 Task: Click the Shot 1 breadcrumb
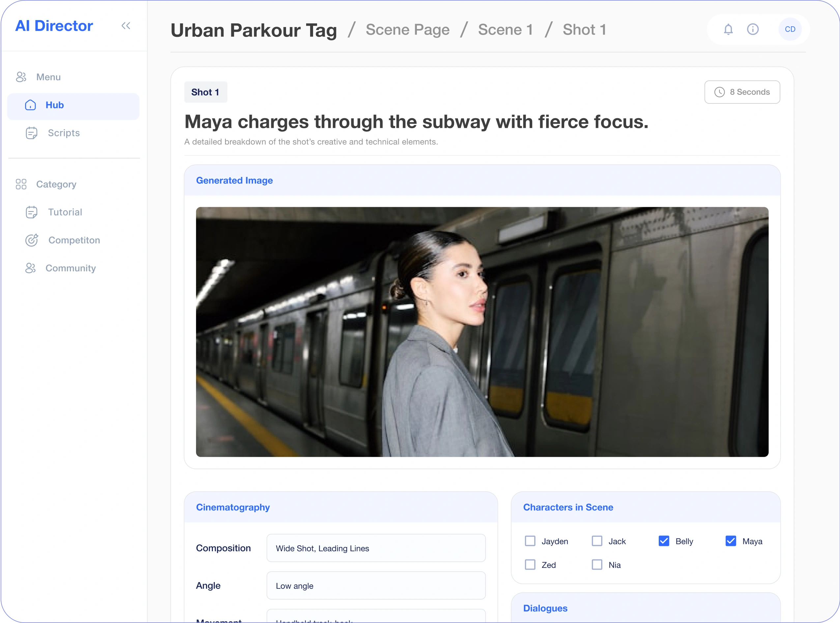585,29
